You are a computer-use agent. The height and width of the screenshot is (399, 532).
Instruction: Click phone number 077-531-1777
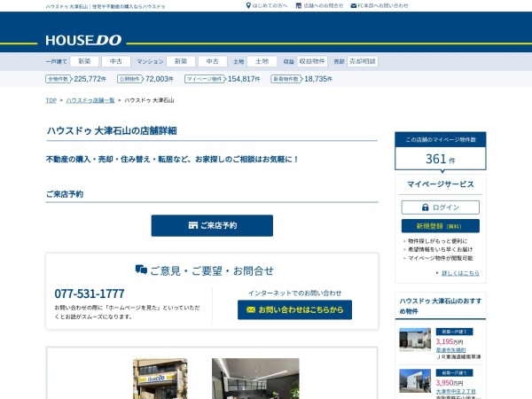coord(90,293)
